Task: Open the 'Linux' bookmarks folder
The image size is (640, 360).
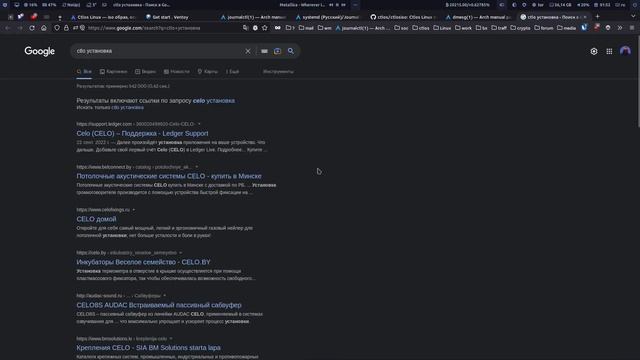Action: [x=442, y=28]
